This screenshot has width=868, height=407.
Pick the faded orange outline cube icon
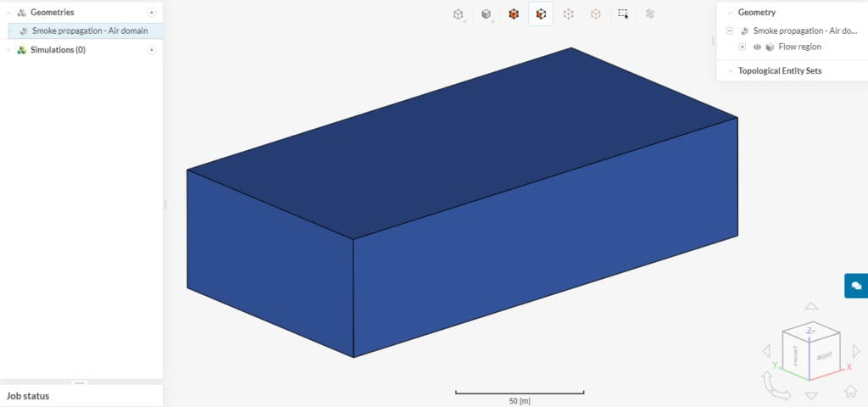coord(596,14)
